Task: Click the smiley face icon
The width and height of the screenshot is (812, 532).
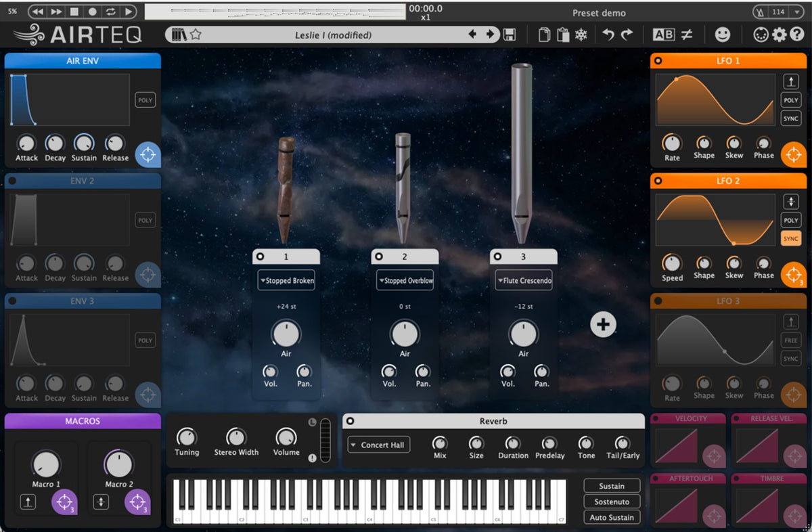Action: (x=723, y=35)
